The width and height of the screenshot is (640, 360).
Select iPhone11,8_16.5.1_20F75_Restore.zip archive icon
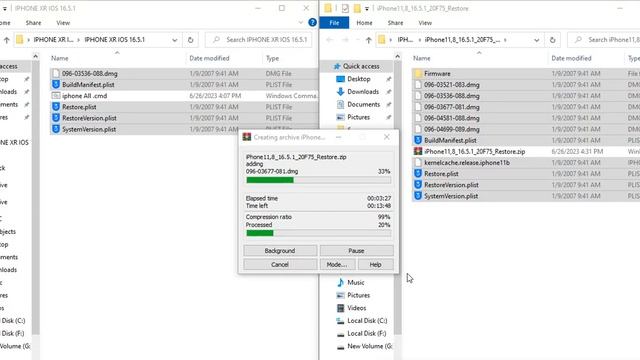418,151
